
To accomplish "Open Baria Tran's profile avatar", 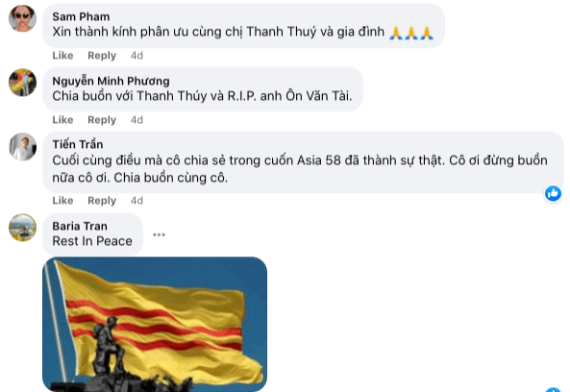I will [22, 228].
